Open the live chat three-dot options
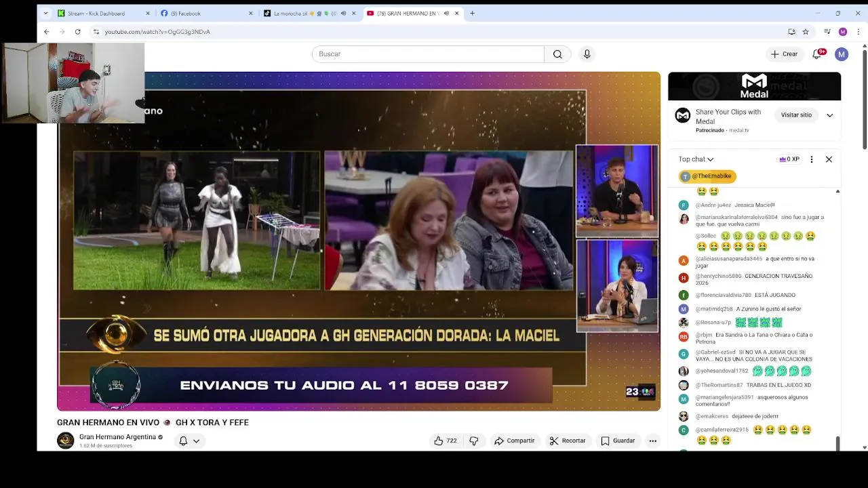The image size is (868, 488). pyautogui.click(x=812, y=159)
